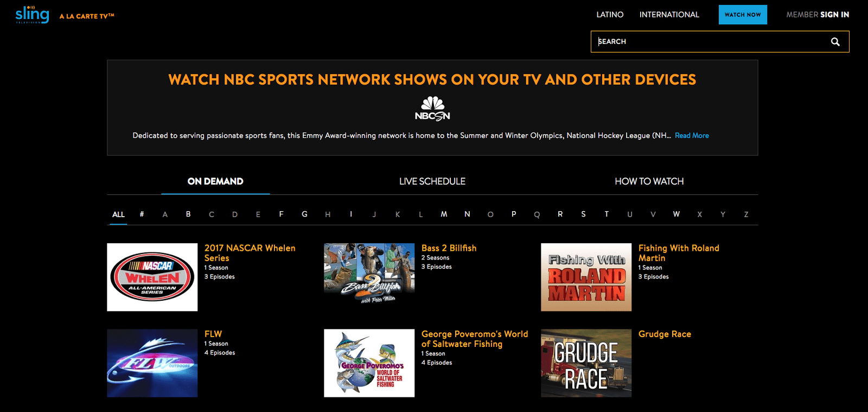Filter shows by letter N
Image resolution: width=868 pixels, height=412 pixels.
pos(467,214)
